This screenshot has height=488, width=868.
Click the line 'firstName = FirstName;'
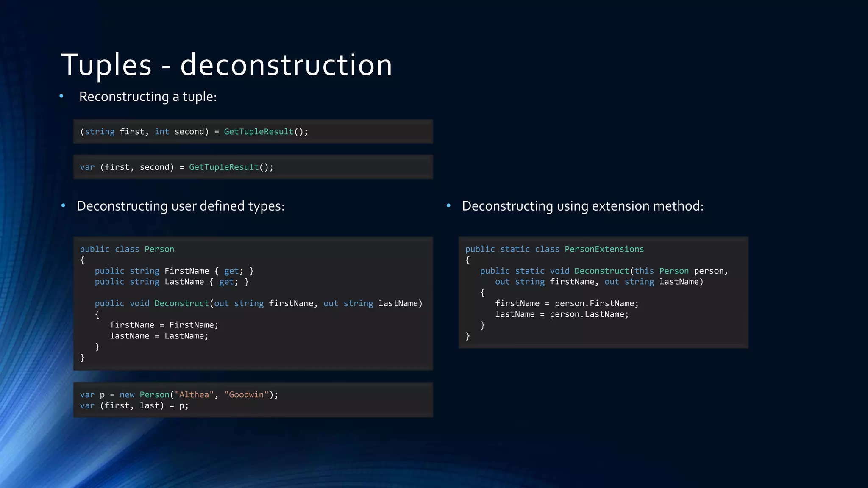164,325
